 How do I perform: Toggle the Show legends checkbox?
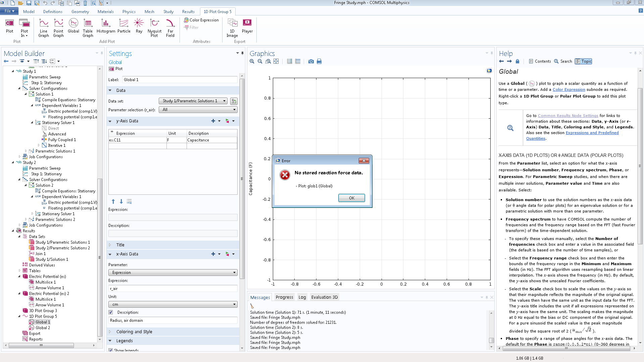tap(111, 350)
